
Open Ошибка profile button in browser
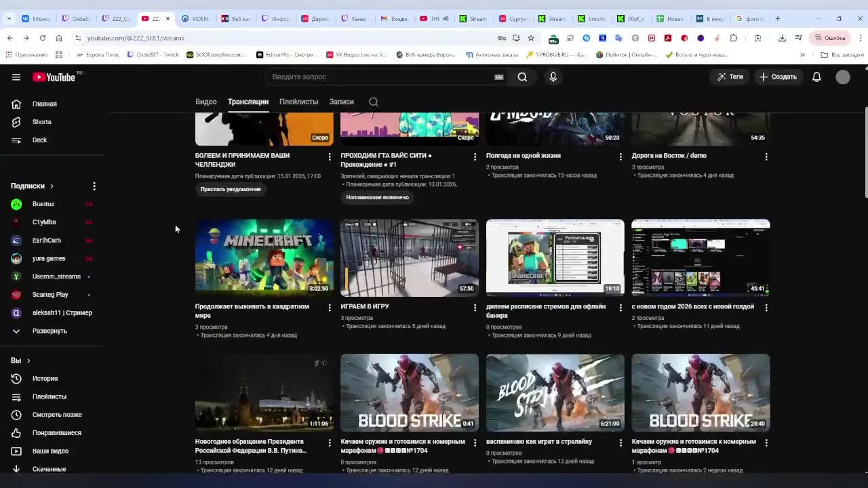tap(830, 39)
